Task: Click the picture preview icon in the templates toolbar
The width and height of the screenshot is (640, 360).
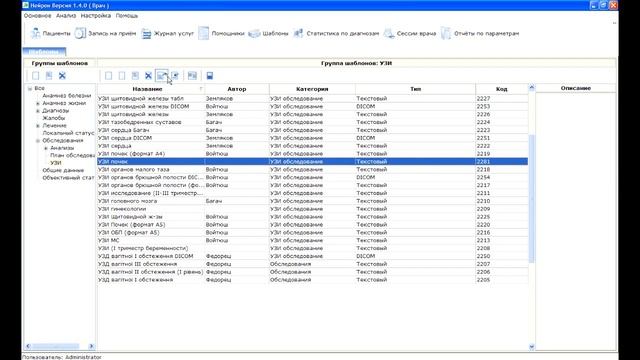Action: [192, 76]
